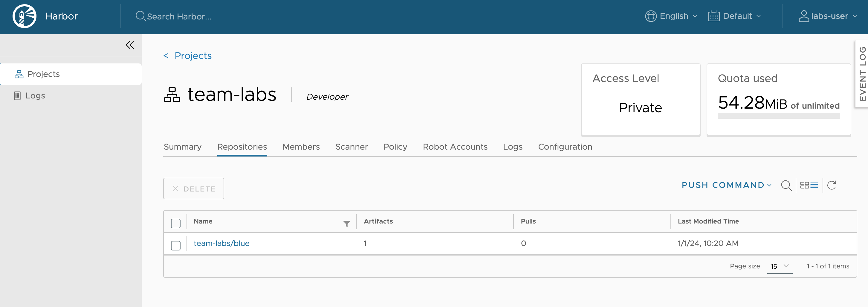Open the Members tab
This screenshot has height=307, width=868.
pos(301,147)
